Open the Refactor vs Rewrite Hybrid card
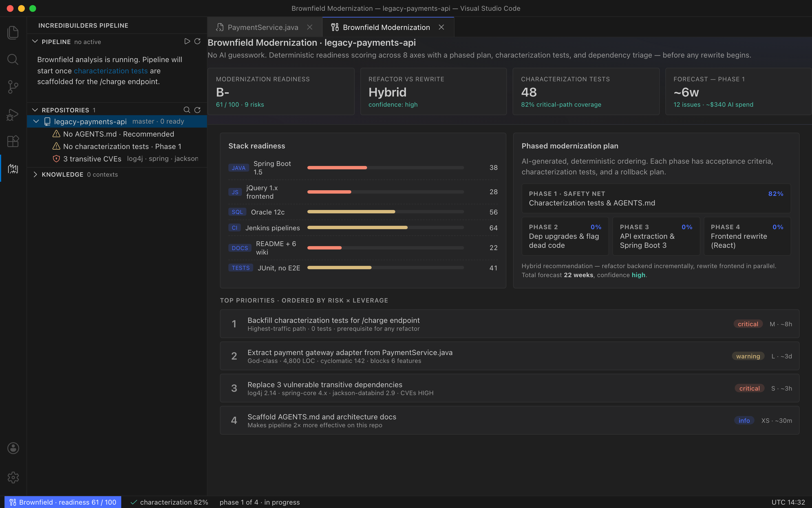812x508 pixels. (x=434, y=91)
